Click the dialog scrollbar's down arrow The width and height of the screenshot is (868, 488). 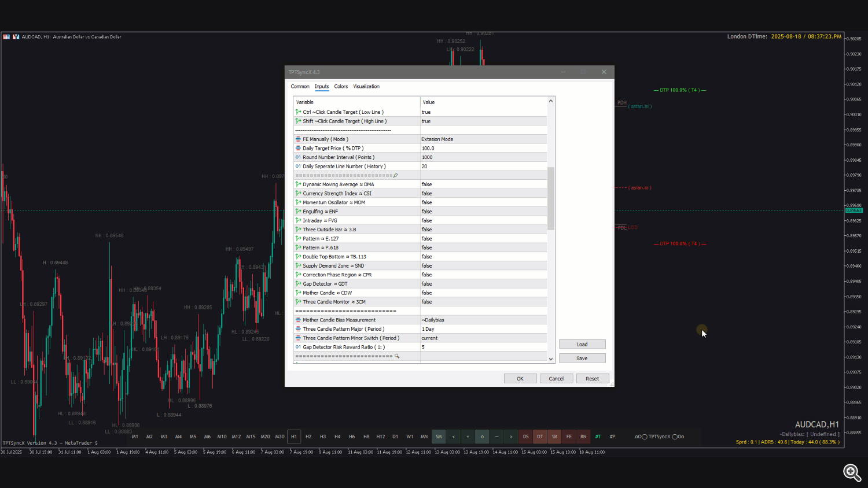(x=550, y=359)
